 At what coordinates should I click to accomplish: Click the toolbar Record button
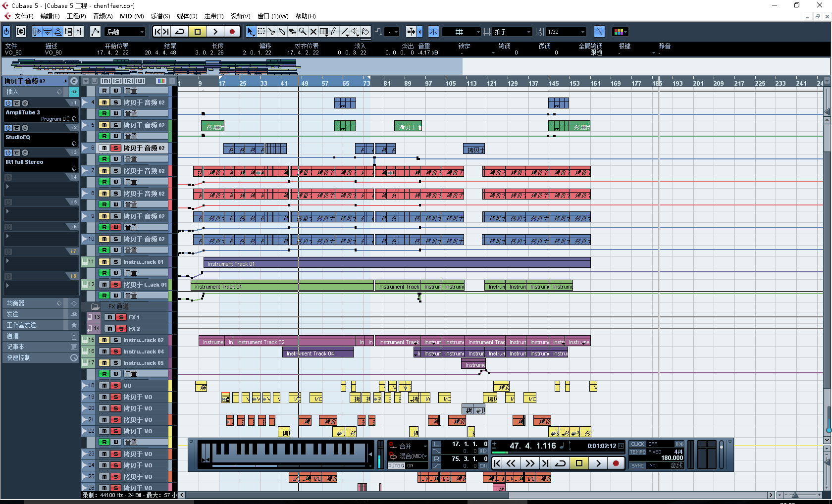pos(232,32)
